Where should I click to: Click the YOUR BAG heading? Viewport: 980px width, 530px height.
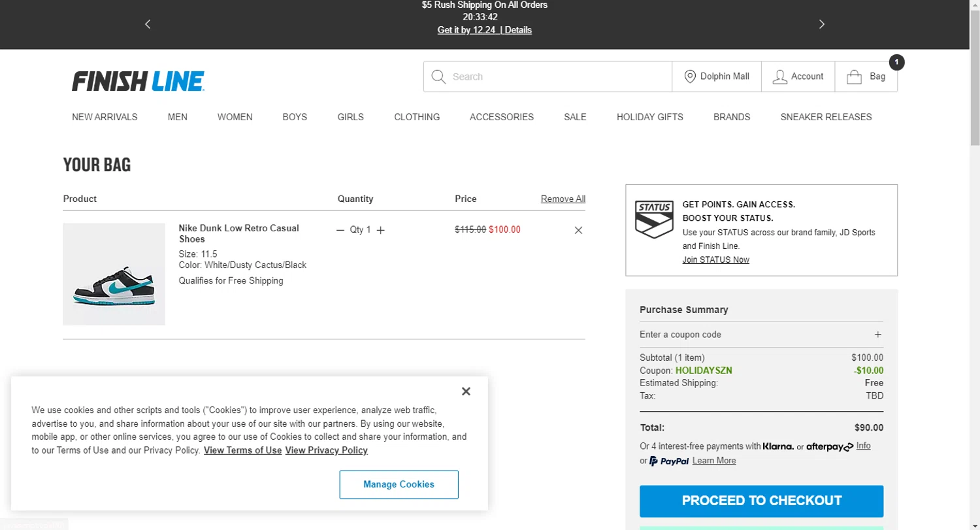(97, 165)
